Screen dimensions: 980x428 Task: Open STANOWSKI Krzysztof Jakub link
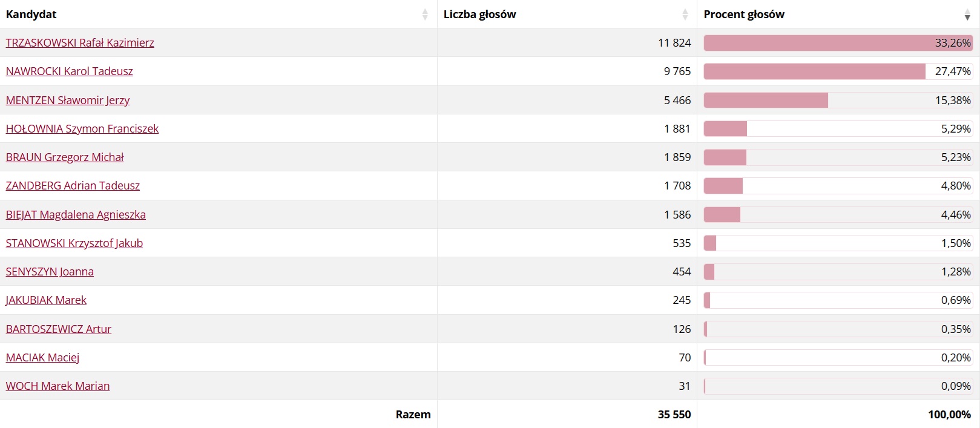point(74,243)
